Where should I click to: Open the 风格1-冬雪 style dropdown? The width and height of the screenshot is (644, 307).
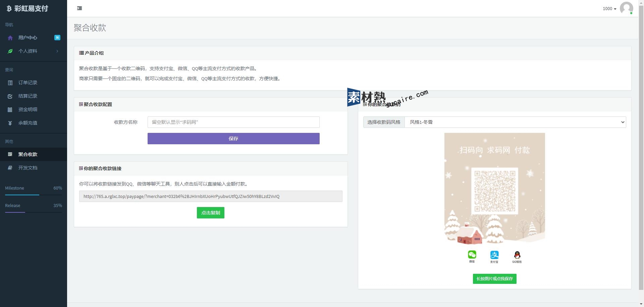click(515, 122)
